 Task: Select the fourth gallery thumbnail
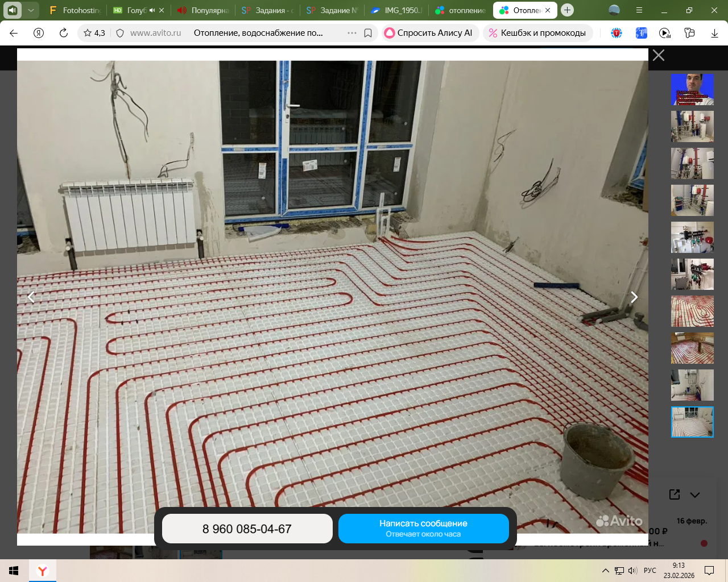[x=692, y=201]
